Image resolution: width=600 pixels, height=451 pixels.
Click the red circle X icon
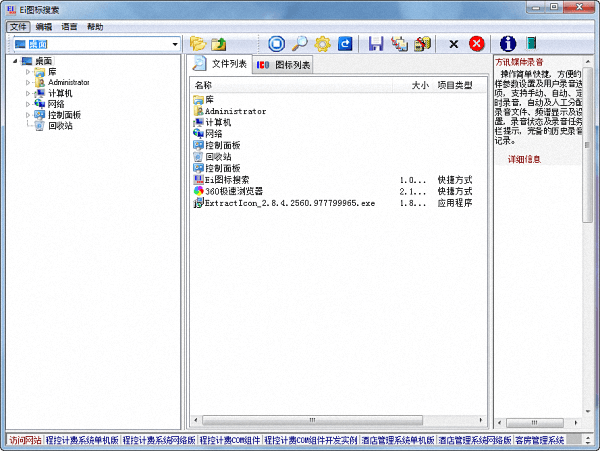click(x=476, y=44)
